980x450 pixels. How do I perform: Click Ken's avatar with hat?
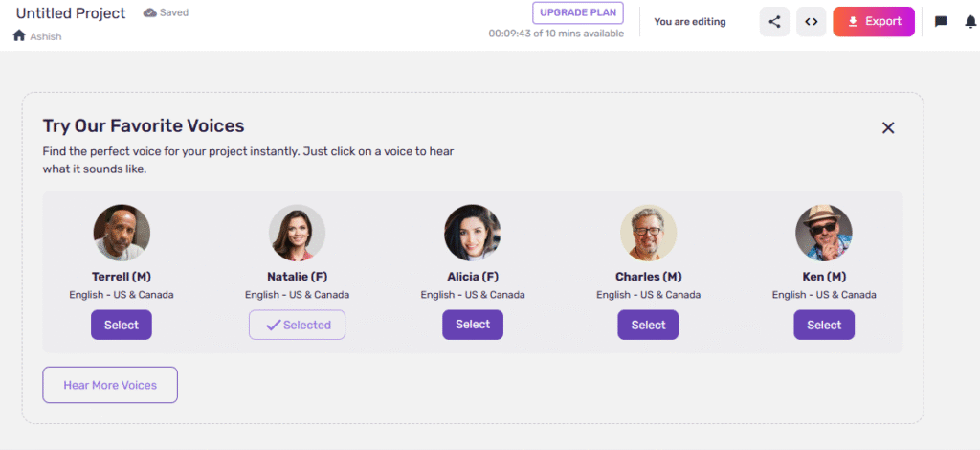click(824, 233)
